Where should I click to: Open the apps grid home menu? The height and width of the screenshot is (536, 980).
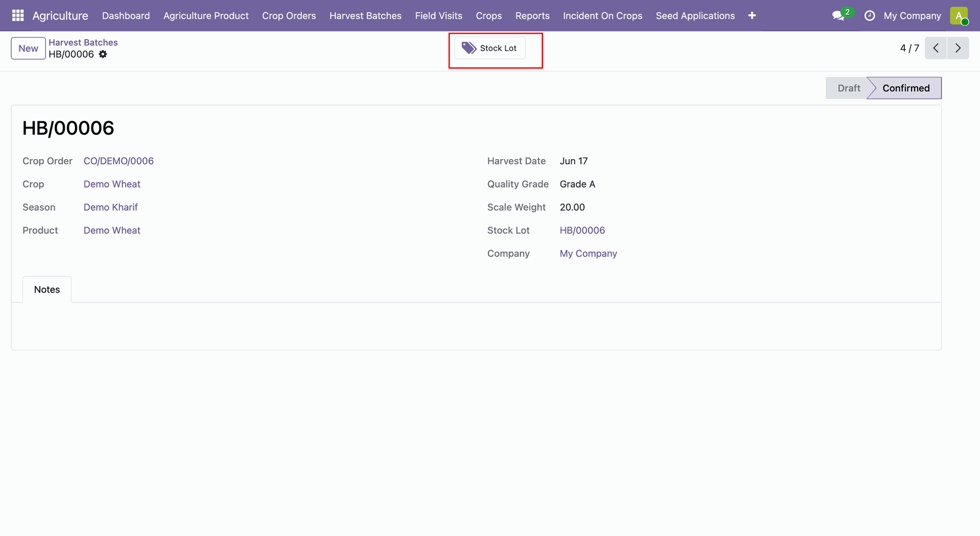(18, 15)
